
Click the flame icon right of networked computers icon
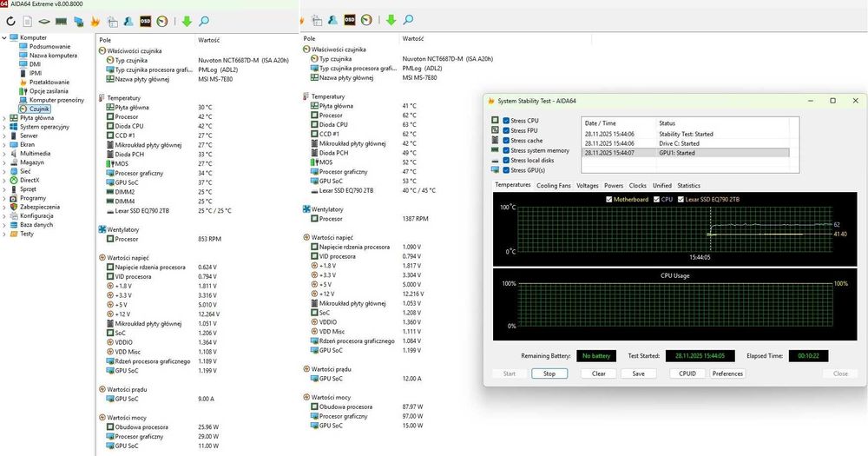tap(95, 22)
